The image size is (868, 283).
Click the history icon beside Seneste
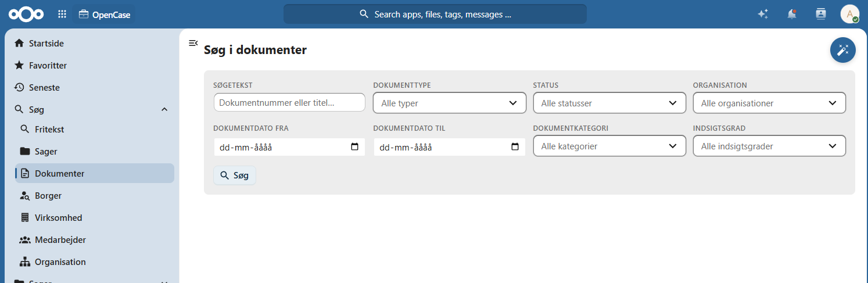[19, 88]
